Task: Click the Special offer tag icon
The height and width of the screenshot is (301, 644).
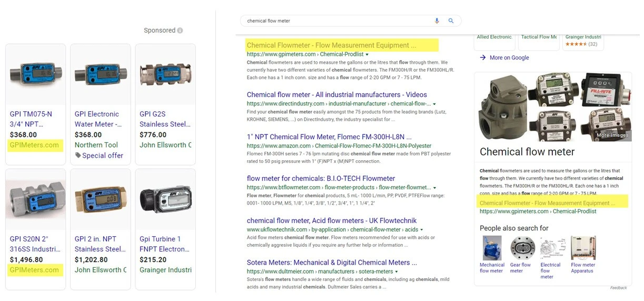Action: pos(78,156)
